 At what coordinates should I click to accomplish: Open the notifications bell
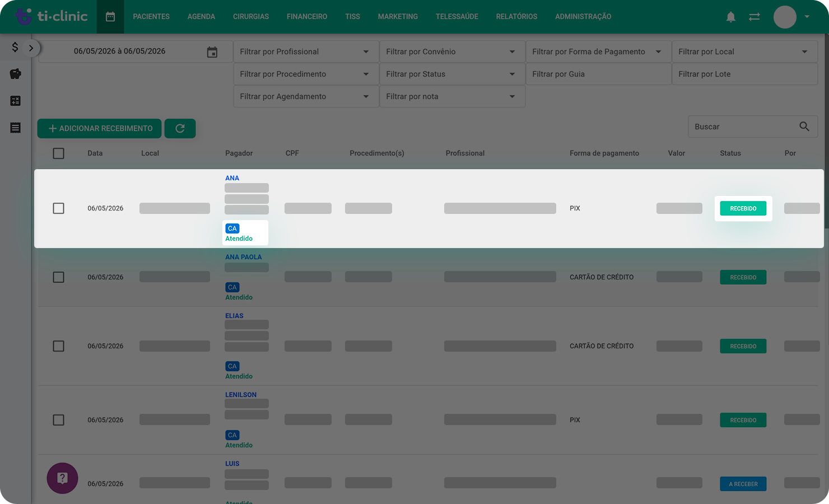[730, 17]
